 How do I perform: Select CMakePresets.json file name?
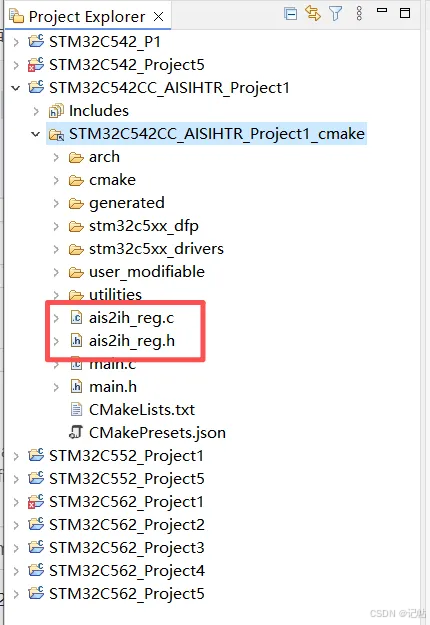tap(157, 433)
